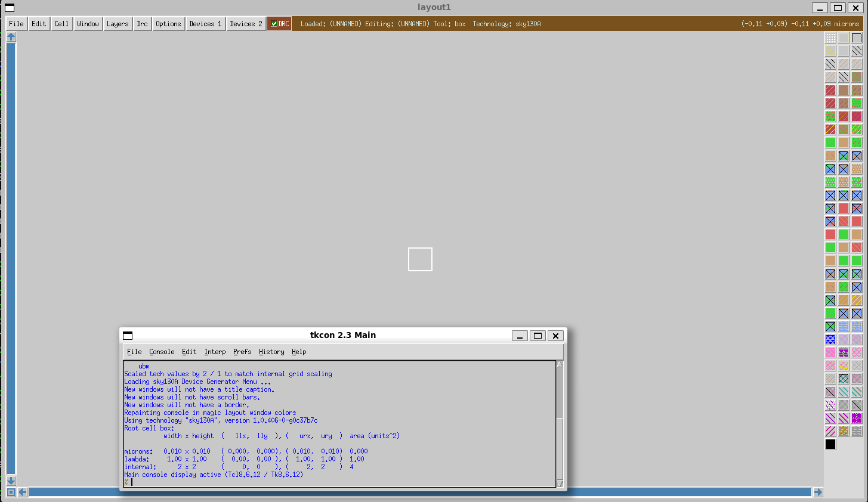The width and height of the screenshot is (868, 502).
Task: Select the yellow outlined box layer icon
Action: [844, 38]
